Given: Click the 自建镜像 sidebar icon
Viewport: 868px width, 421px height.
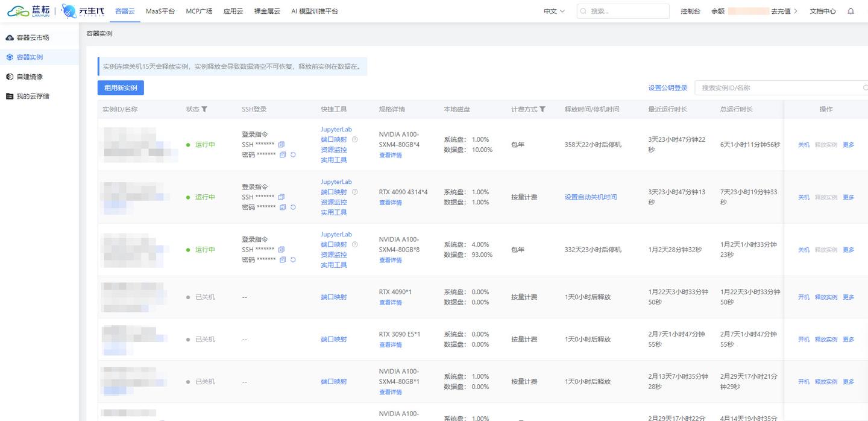Looking at the screenshot, I should click(10, 77).
